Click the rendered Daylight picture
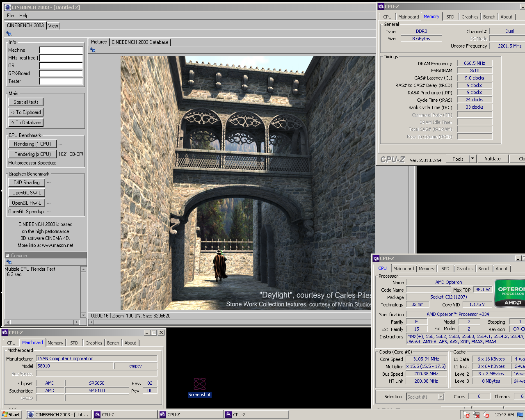Viewport: 525px width, 420px height. coord(247,183)
